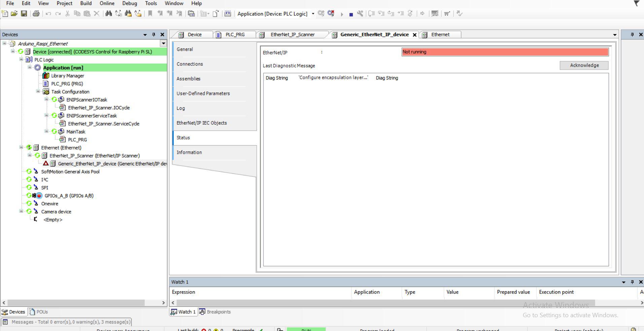Open the Debug menu

tap(129, 3)
